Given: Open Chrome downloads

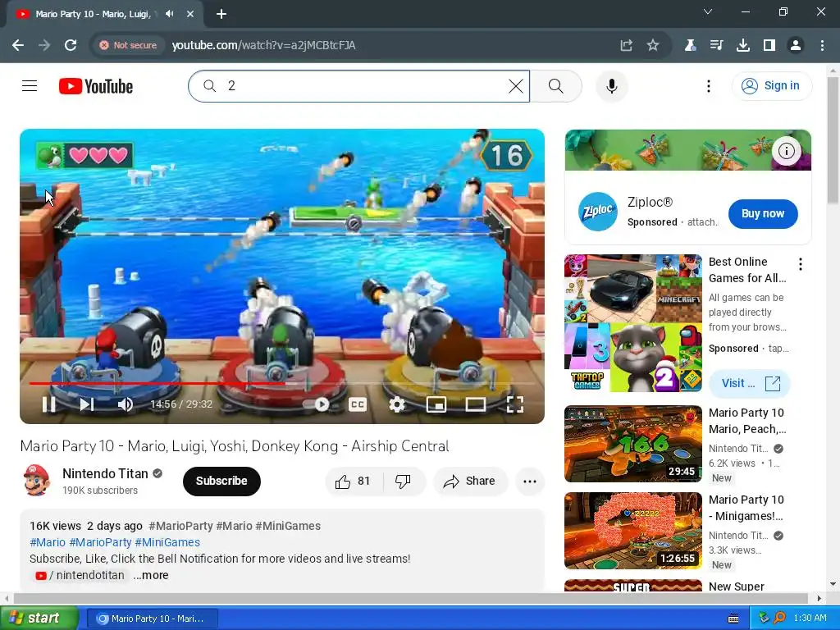Looking at the screenshot, I should (742, 45).
